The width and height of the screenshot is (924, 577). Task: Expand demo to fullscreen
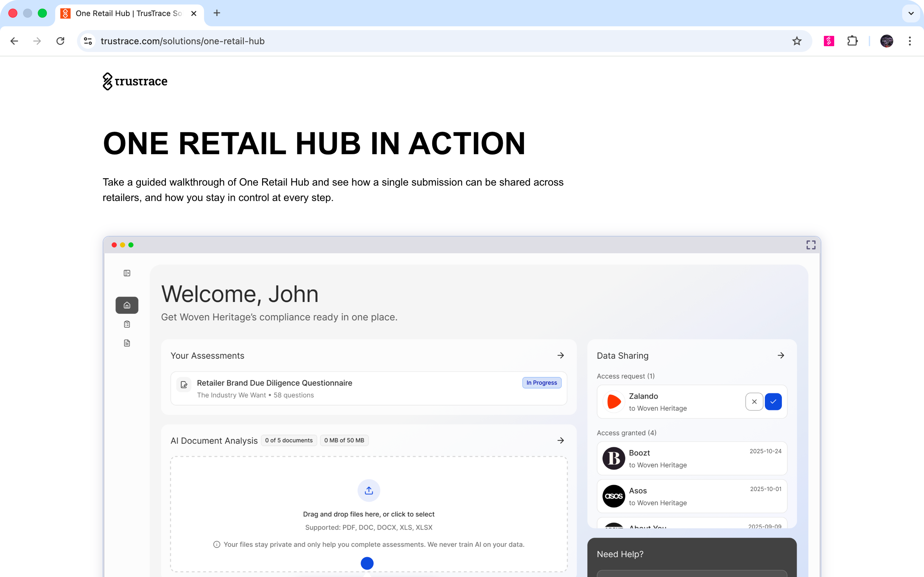coord(811,245)
